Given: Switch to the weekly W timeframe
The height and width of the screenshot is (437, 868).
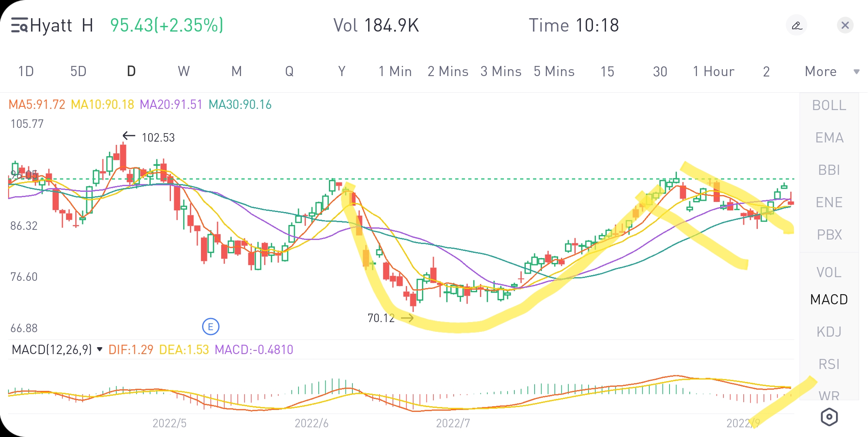Looking at the screenshot, I should 183,72.
